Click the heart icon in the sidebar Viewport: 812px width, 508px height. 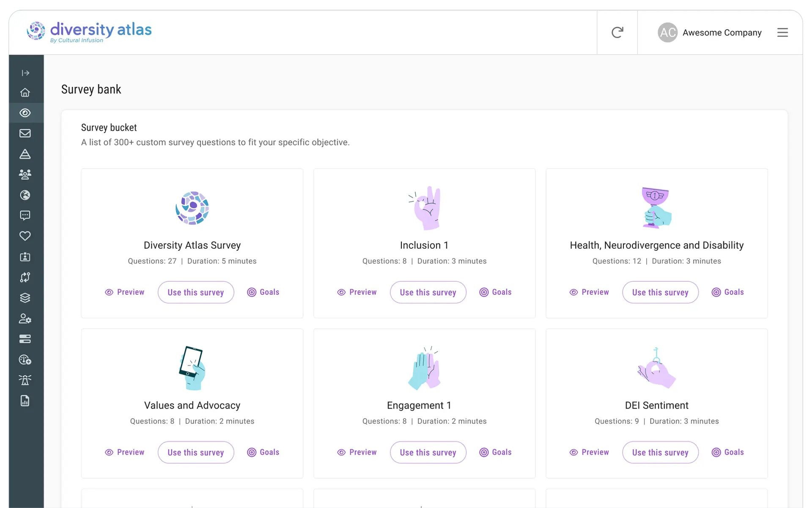(25, 236)
